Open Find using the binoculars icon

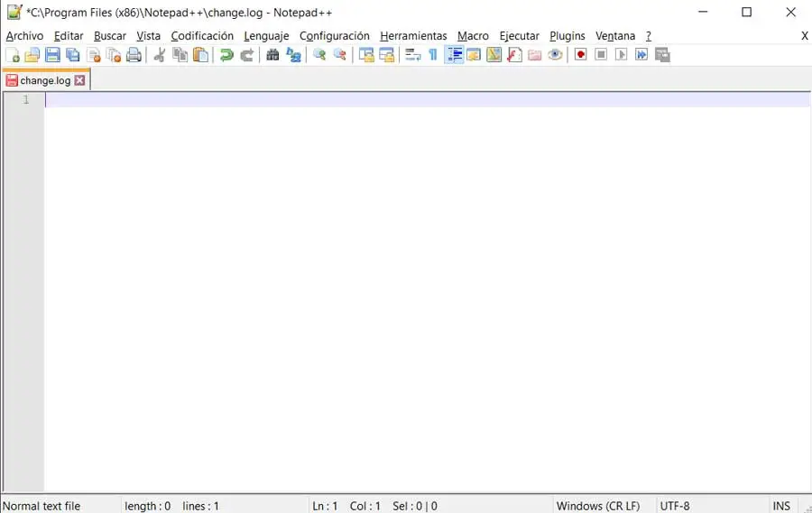tap(272, 55)
